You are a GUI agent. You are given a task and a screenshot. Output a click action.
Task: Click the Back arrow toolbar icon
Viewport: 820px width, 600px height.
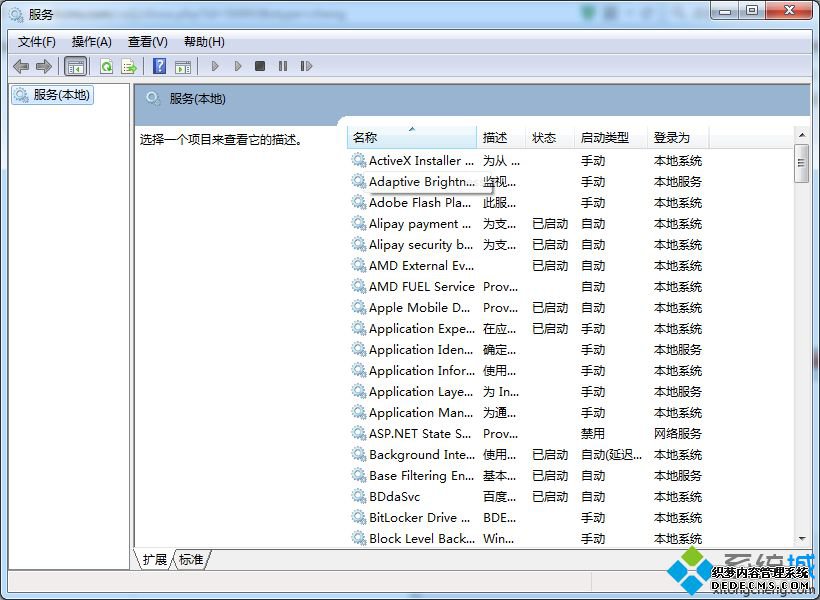(21, 66)
